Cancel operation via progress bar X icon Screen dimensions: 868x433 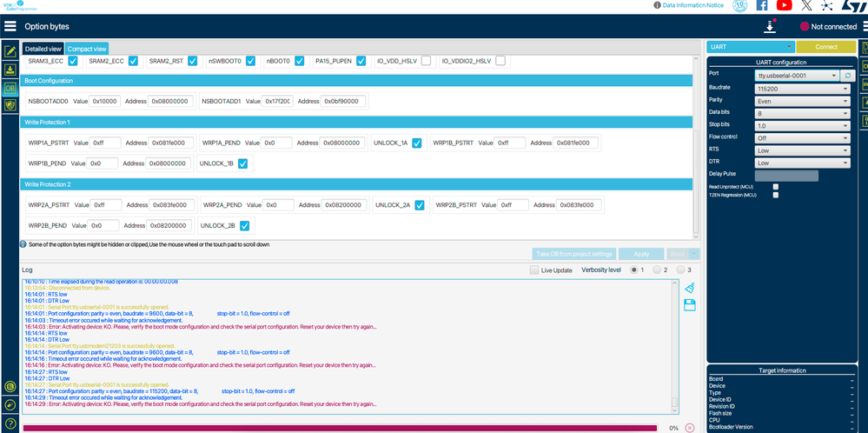pos(689,428)
